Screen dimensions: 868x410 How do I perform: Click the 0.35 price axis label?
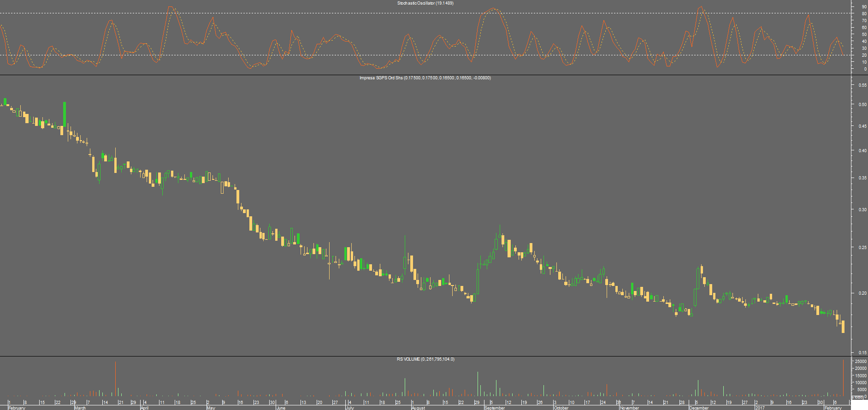[862, 178]
